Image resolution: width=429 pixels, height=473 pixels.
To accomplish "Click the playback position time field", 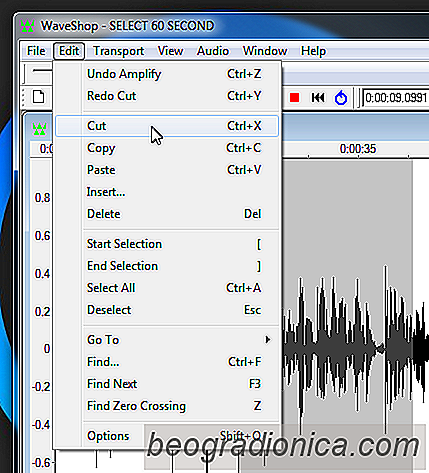I will point(395,98).
